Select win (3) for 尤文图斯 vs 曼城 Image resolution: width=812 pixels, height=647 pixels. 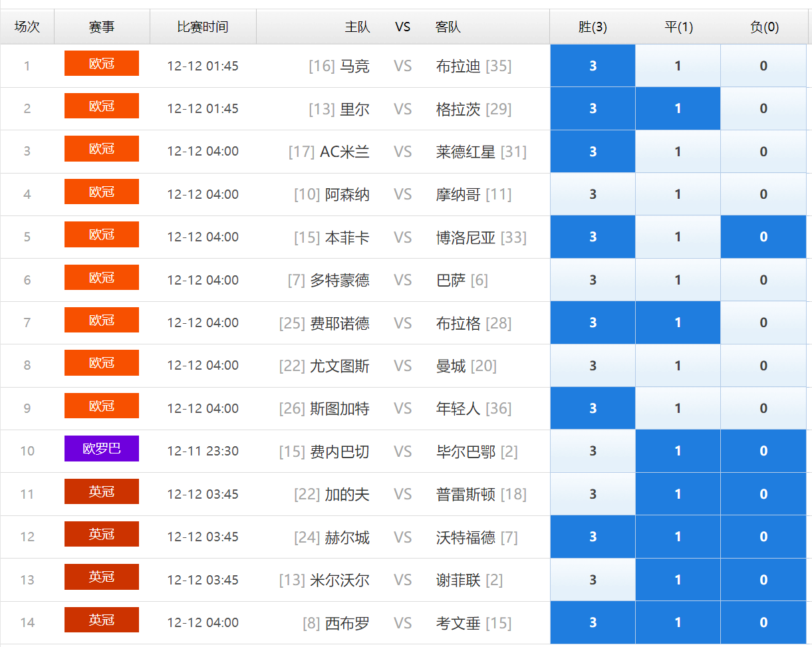point(593,366)
